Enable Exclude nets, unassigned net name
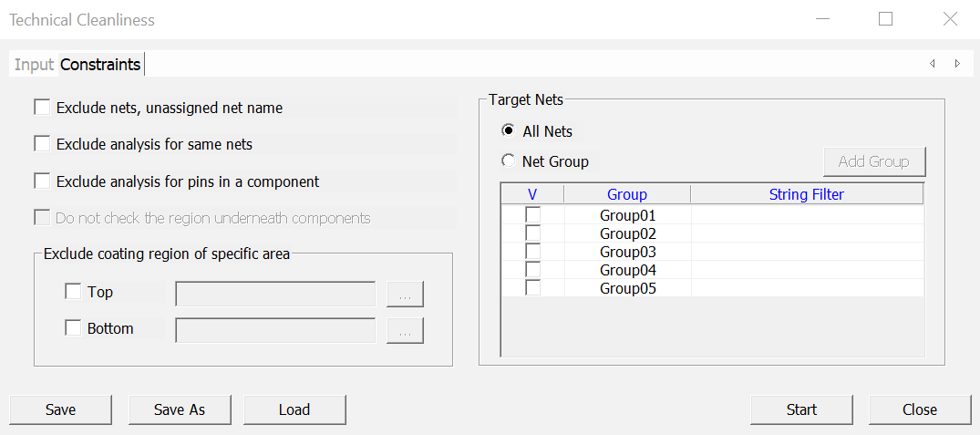Image resolution: width=980 pixels, height=435 pixels. [42, 108]
